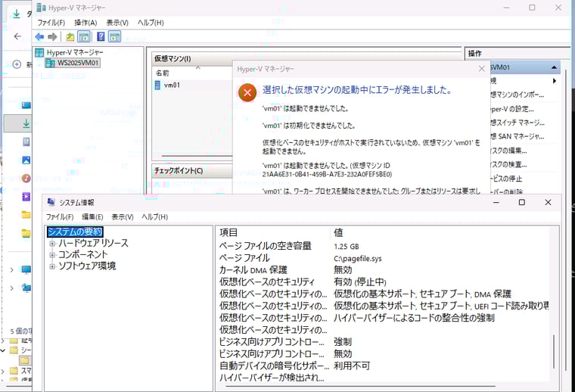Open ヘルプ(H) menu in Hyper-V マネージャー
575x392 pixels.
[x=151, y=23]
